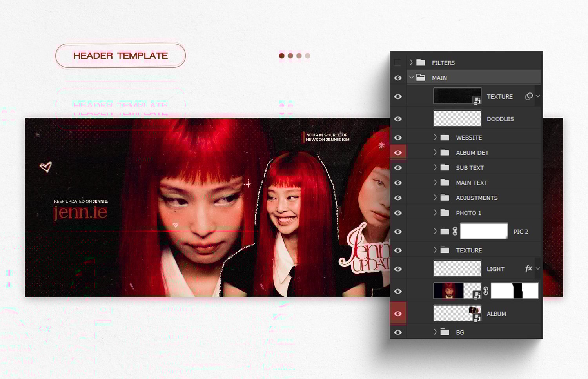Screen dimensions: 588x379
Task: Hide the MAIN TEXT group
Action: (x=398, y=183)
